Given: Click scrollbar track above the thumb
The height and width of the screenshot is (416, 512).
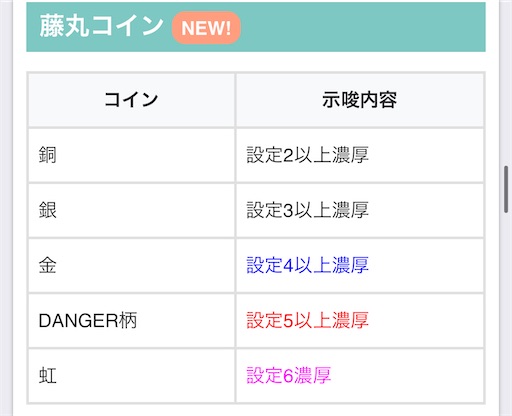Looking at the screenshot, I should (x=506, y=83).
